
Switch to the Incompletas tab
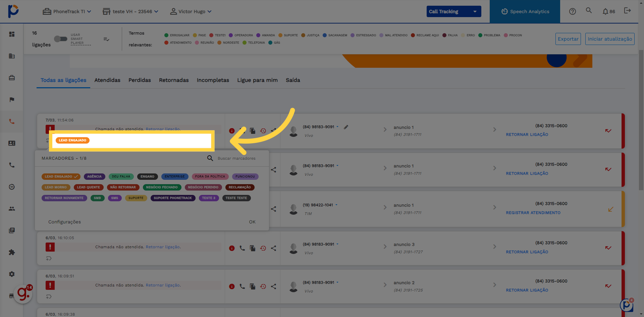click(x=213, y=80)
